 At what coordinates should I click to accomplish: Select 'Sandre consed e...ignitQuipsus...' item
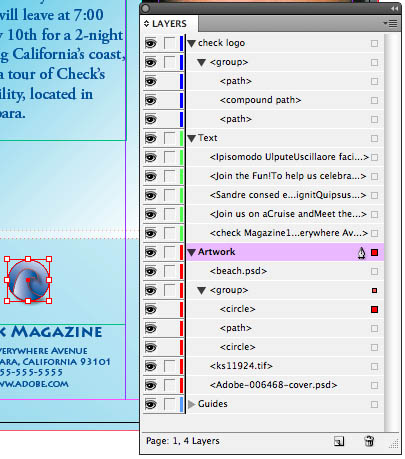click(x=288, y=195)
